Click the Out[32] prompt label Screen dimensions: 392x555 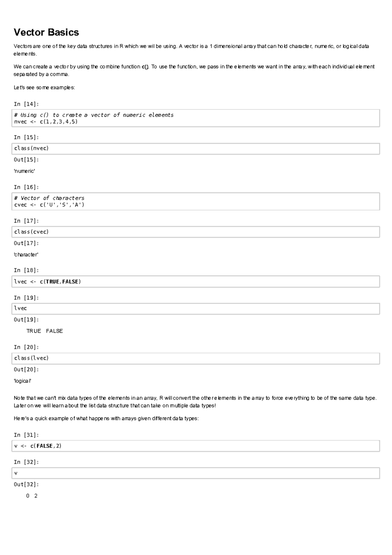coord(26,484)
